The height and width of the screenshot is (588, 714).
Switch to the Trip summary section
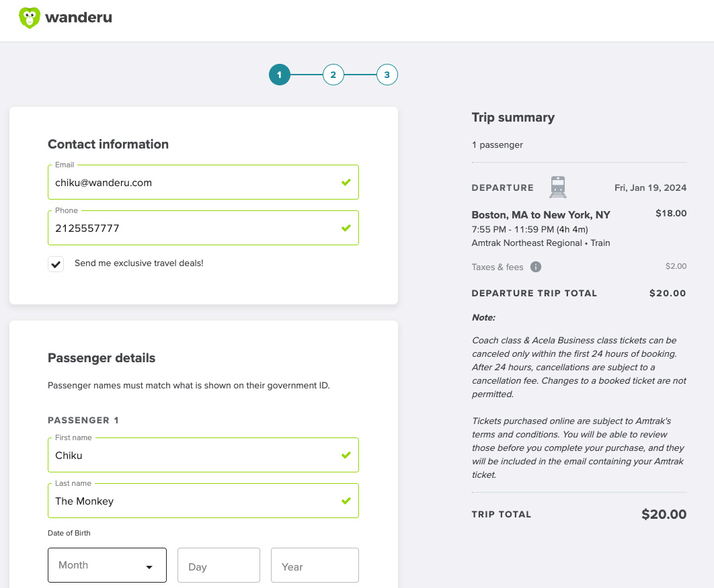tap(513, 117)
